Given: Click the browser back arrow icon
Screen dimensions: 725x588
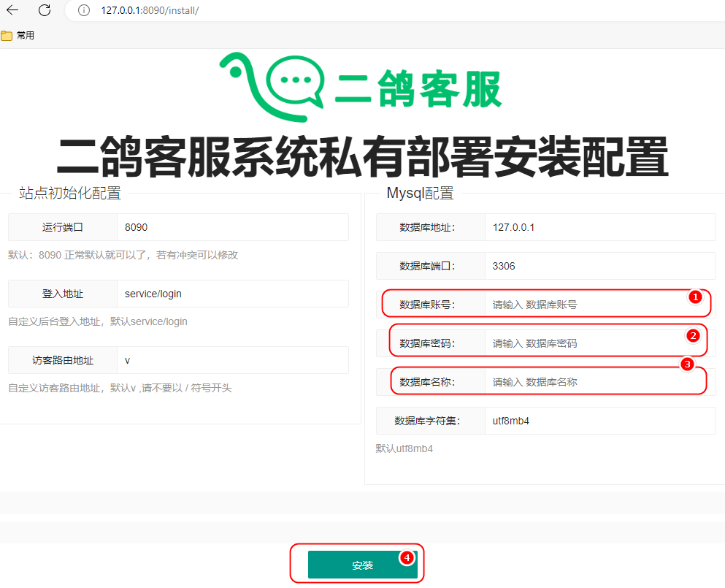Looking at the screenshot, I should 12,10.
